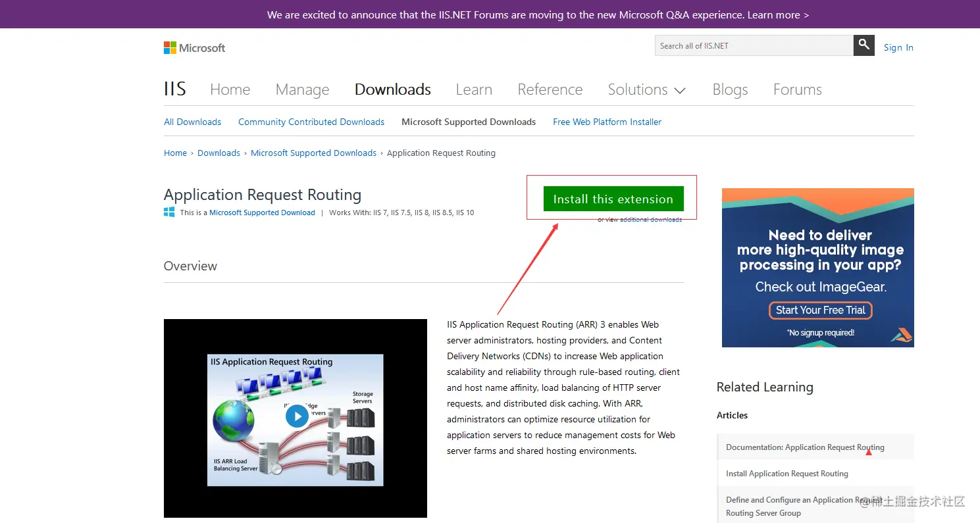Click the Related Learning heading

coord(765,387)
